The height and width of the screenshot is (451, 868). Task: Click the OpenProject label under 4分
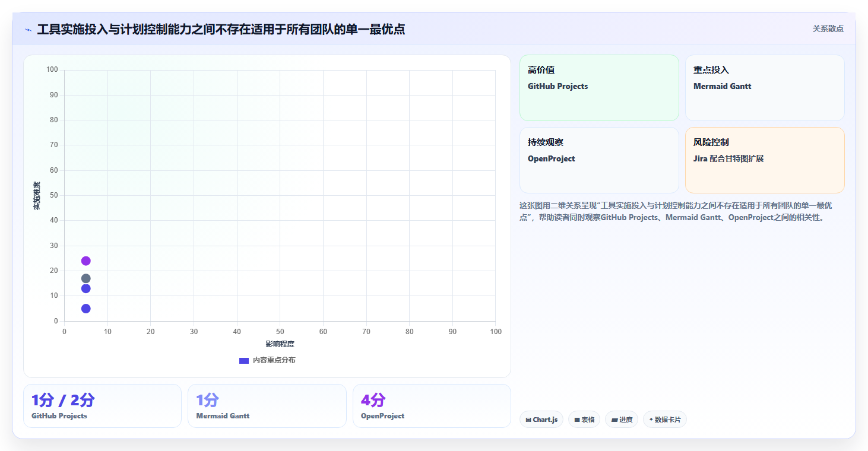(383, 416)
